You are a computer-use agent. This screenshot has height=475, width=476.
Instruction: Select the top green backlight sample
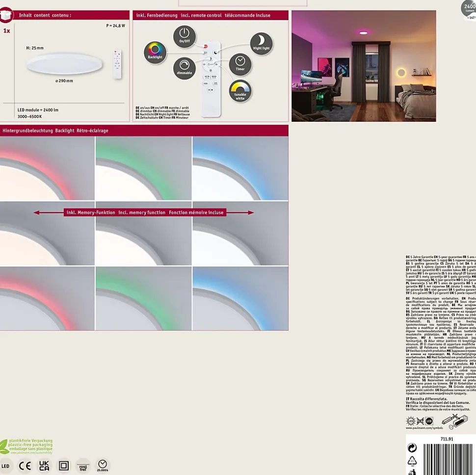(143, 168)
